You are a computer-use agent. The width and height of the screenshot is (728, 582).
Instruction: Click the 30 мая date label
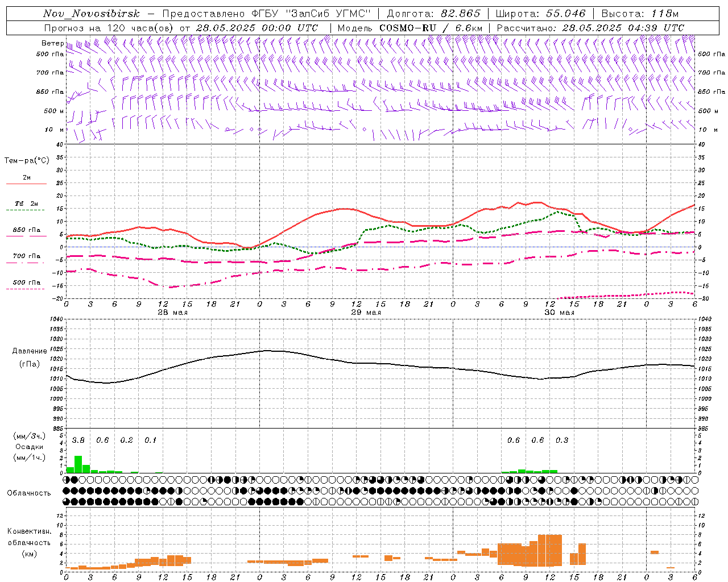[559, 313]
